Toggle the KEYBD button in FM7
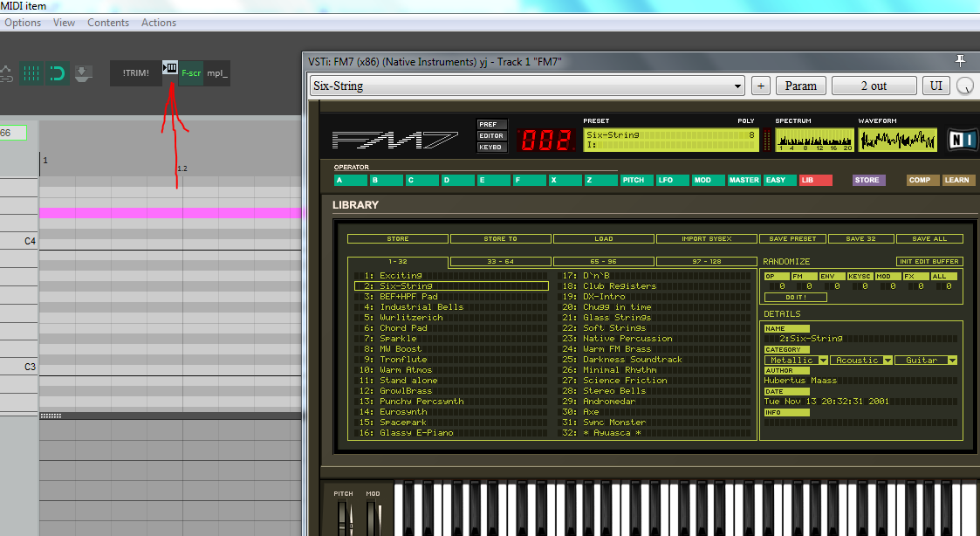The height and width of the screenshot is (536, 980). coord(492,147)
